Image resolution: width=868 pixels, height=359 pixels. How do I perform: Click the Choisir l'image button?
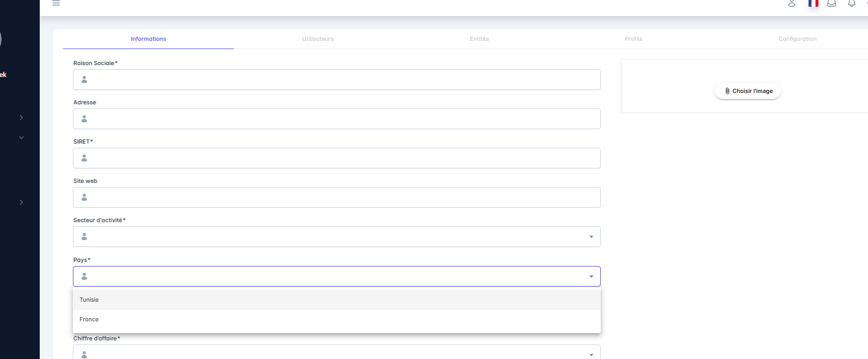pyautogui.click(x=748, y=91)
